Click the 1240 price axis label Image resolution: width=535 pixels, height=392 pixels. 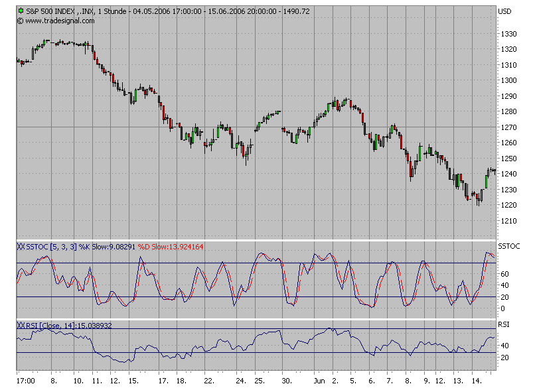click(508, 174)
